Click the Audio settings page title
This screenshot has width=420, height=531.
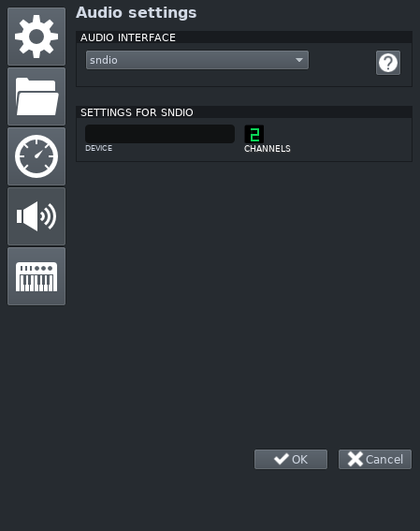click(136, 12)
